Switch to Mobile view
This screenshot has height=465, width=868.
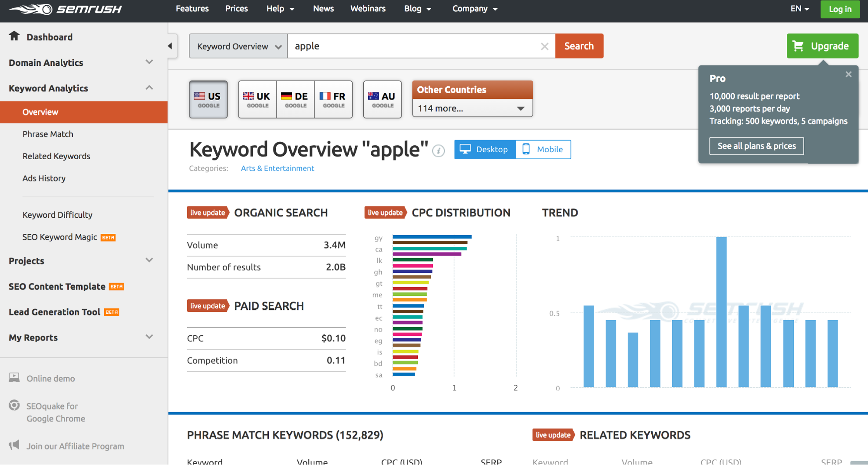click(543, 149)
